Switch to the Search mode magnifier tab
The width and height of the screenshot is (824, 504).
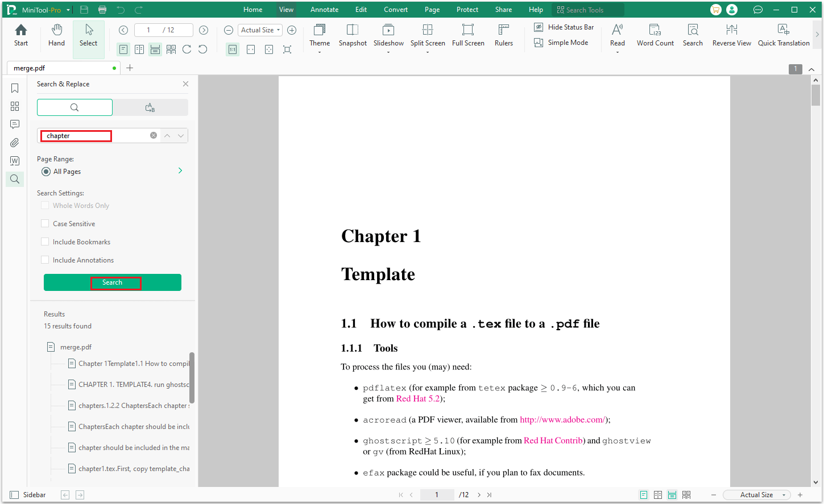point(74,107)
